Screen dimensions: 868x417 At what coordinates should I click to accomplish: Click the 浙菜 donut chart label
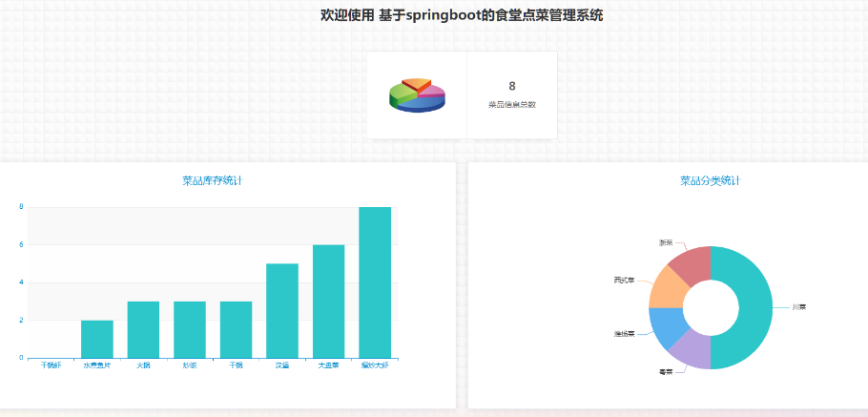(x=666, y=242)
